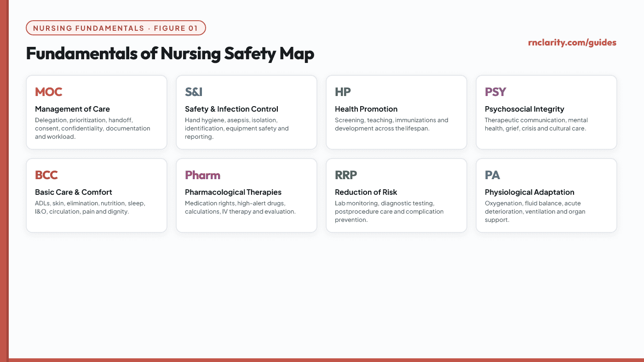The width and height of the screenshot is (644, 362).
Task: Select the Health Promotion heading
Action: click(x=366, y=109)
